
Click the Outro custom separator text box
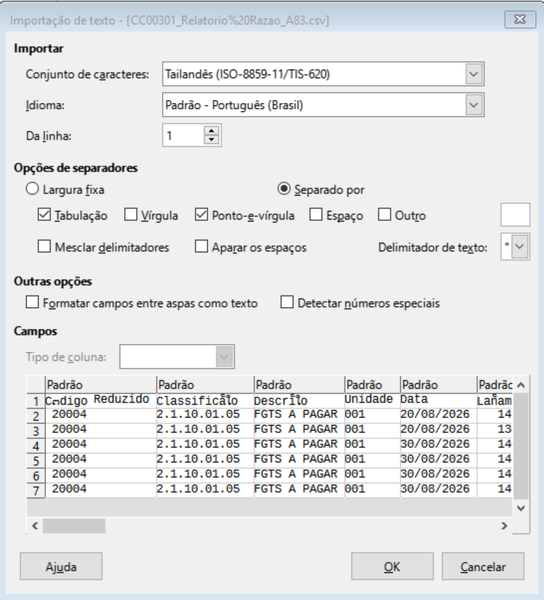coord(515,215)
